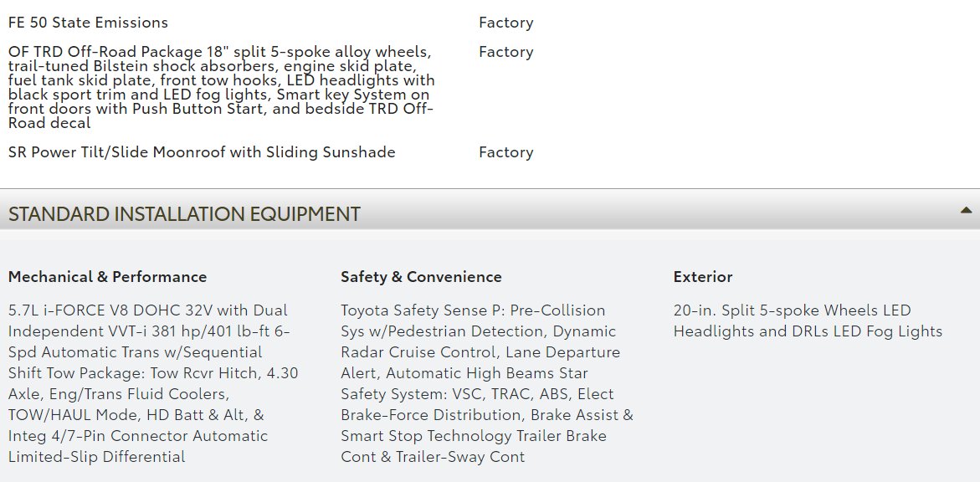Image resolution: width=980 pixels, height=482 pixels.
Task: Click the Mechanical & Performance heading
Action: point(107,276)
